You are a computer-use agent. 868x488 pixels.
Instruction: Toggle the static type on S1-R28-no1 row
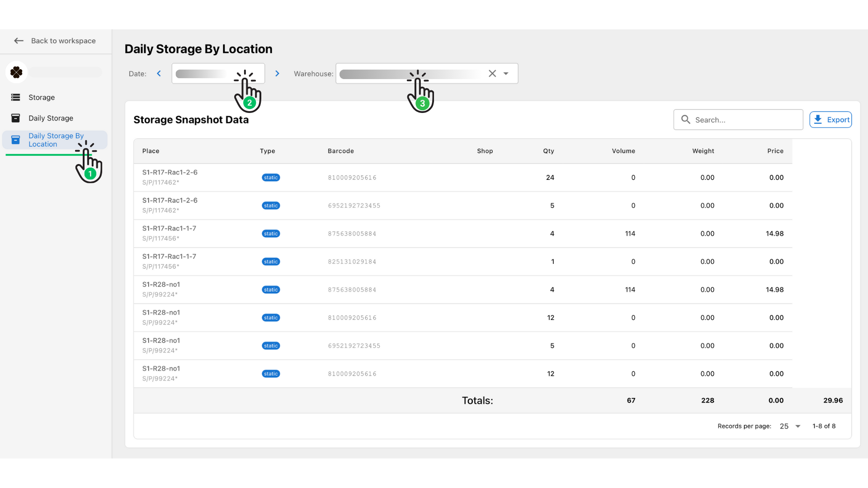(270, 290)
